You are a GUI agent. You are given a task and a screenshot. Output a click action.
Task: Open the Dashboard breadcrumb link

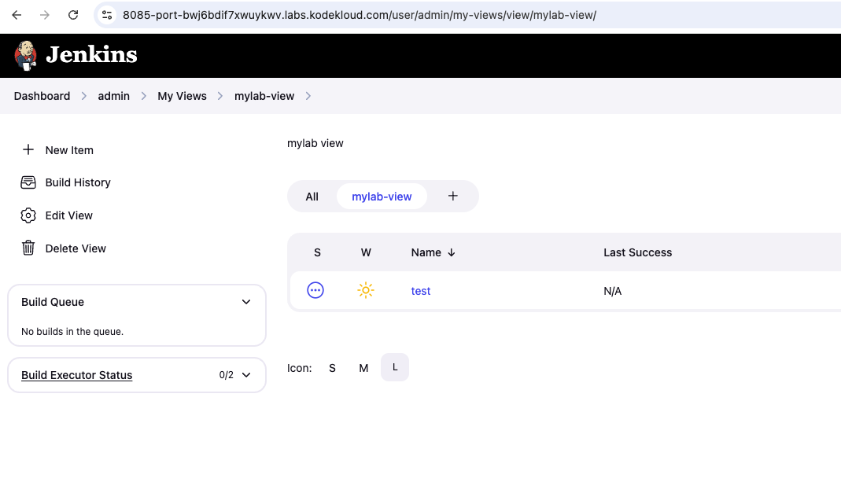(x=42, y=96)
